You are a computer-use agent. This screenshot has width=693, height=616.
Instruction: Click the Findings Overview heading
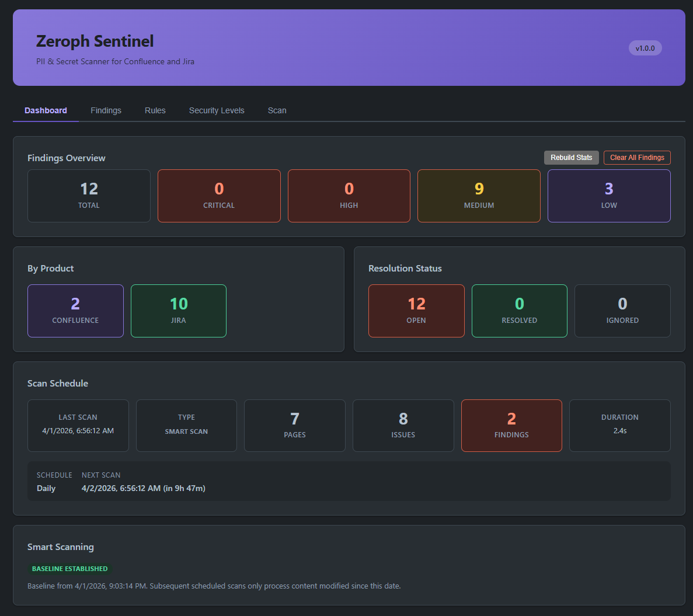[x=67, y=158]
